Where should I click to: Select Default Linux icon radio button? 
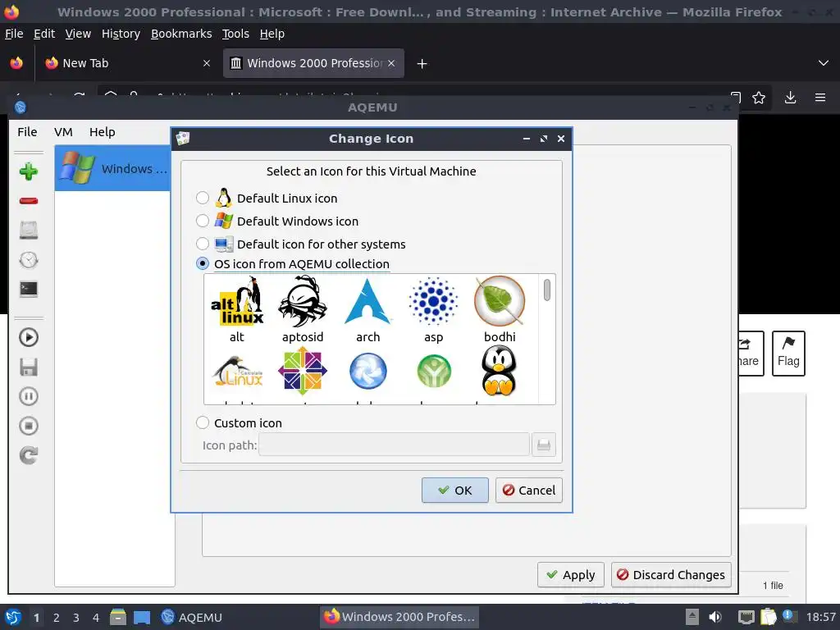pos(203,198)
